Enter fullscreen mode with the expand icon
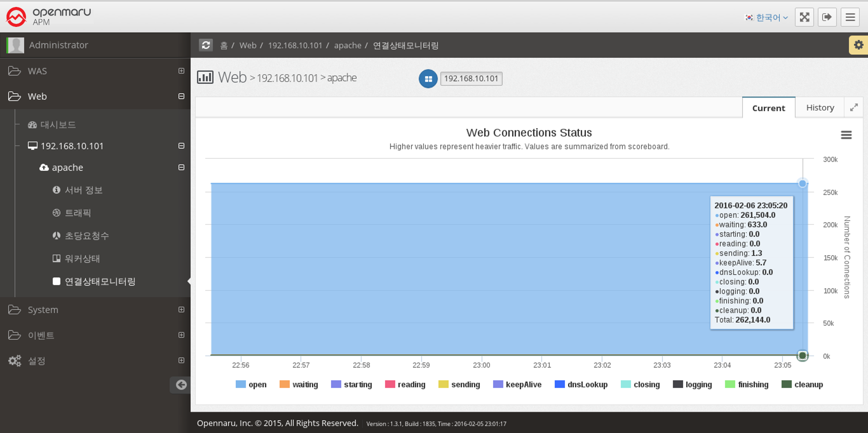This screenshot has height=433, width=868. [804, 17]
